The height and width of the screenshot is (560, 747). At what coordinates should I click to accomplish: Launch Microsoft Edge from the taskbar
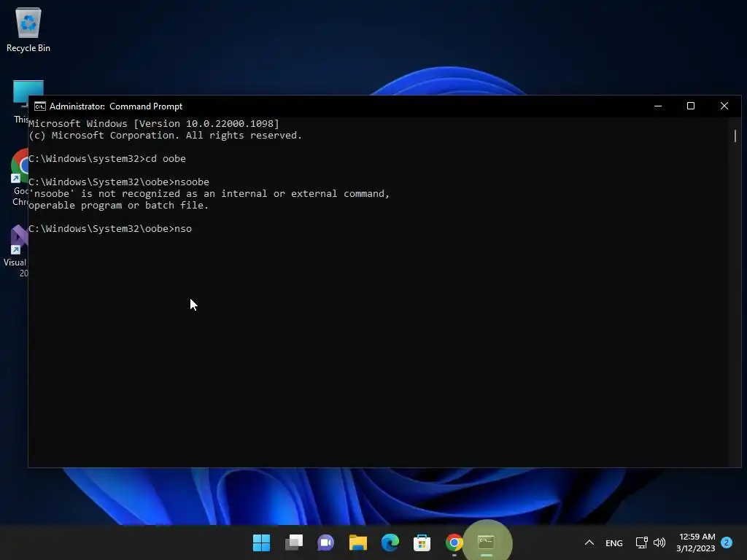(x=390, y=542)
